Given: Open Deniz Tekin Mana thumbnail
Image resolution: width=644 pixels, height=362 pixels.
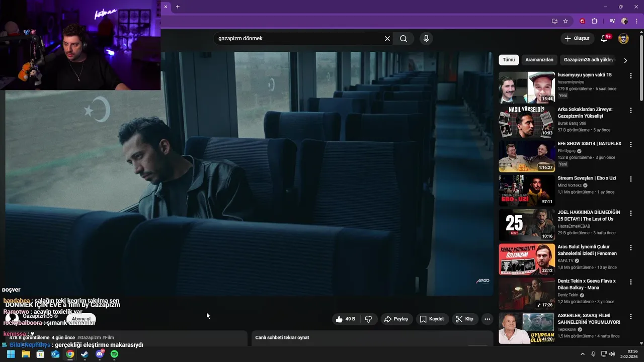Looking at the screenshot, I should click(527, 294).
